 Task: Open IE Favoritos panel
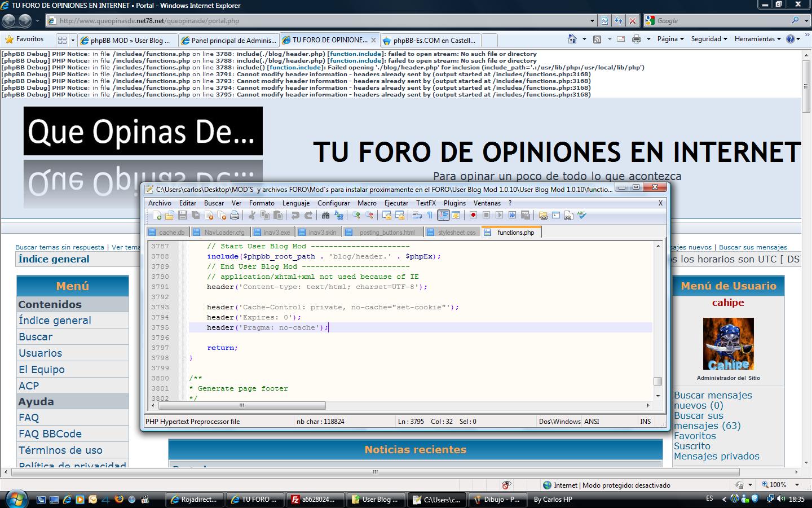(24, 39)
